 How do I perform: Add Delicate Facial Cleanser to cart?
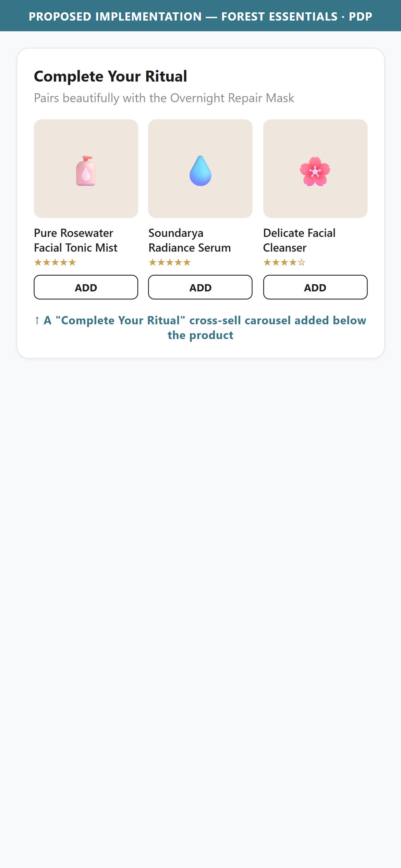(x=315, y=287)
